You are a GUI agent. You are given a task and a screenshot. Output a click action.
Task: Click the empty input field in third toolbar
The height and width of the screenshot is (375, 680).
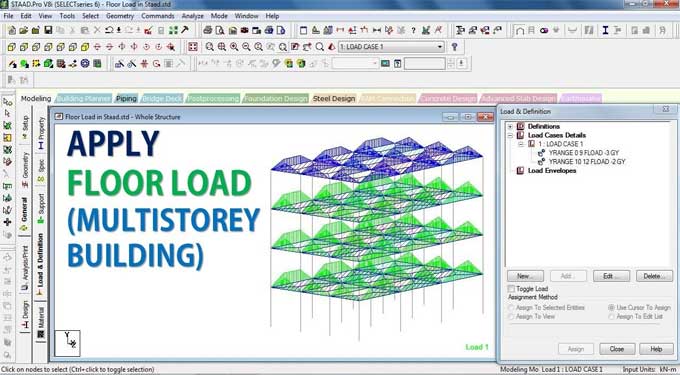click(425, 64)
